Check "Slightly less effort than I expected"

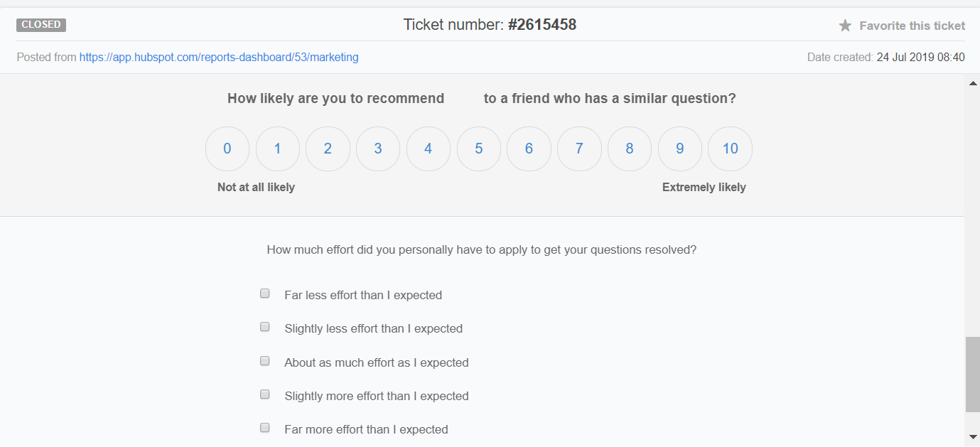(x=265, y=327)
